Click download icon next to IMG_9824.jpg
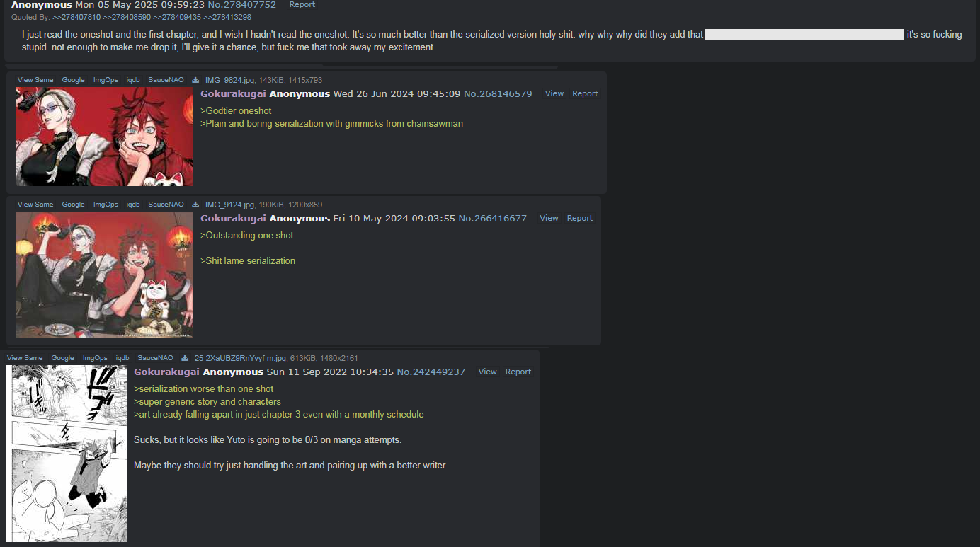Screen dimensions: 980x547 [x=195, y=80]
